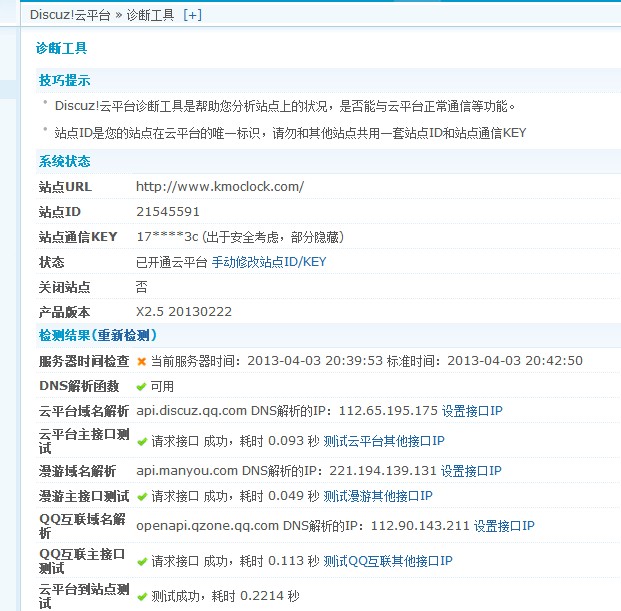Click the orange X server time warning icon
The image size is (621, 611).
[142, 361]
